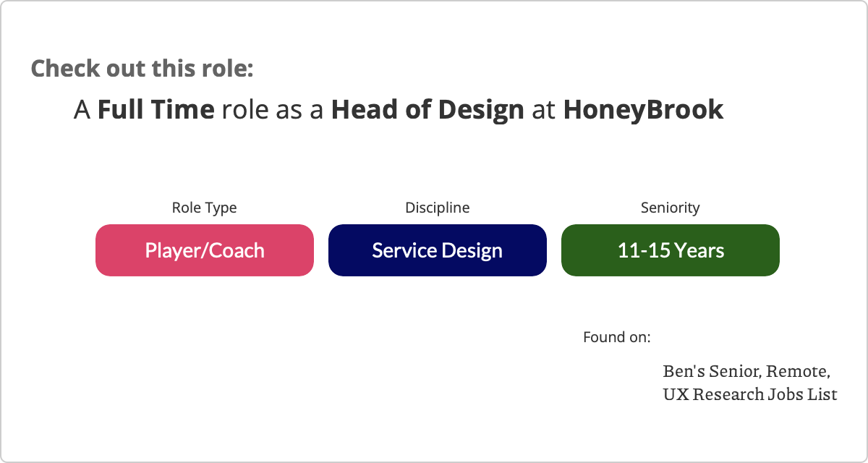Click the 'Check out this role:' heading
868x463 pixels.
point(142,69)
